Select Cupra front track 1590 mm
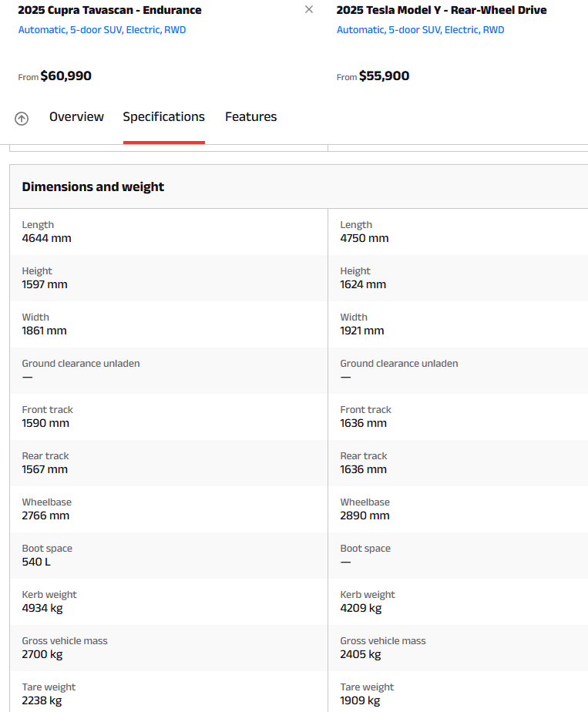 (45, 423)
